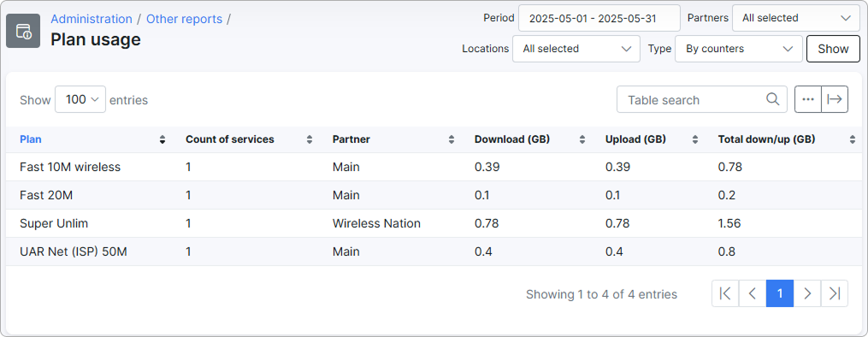868x337 pixels.
Task: Click Fast 10M wireless total 0.78
Action: [729, 167]
